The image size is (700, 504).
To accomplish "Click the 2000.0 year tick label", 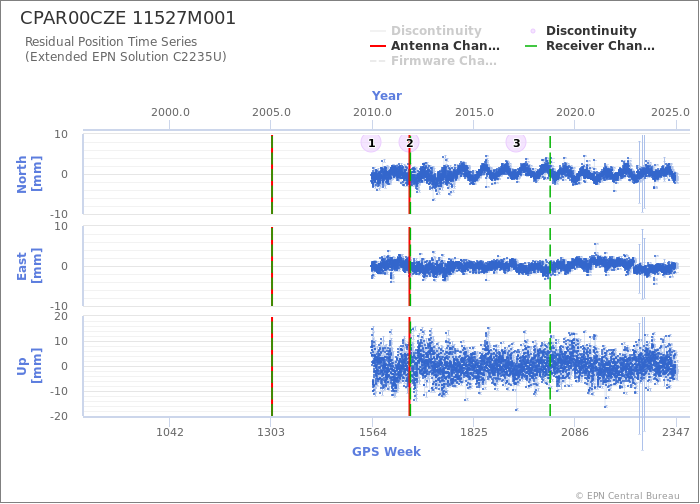I will [170, 112].
